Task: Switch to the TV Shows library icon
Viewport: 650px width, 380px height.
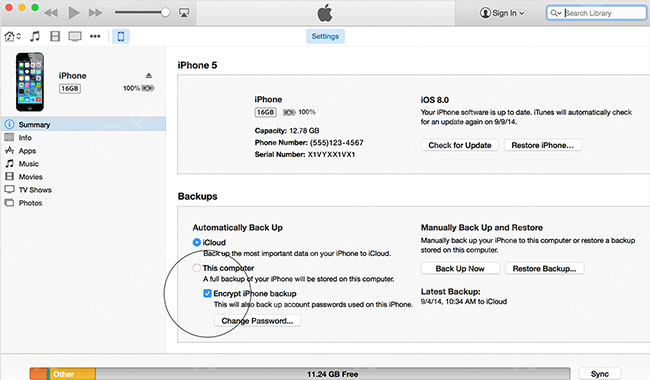Action: click(75, 36)
